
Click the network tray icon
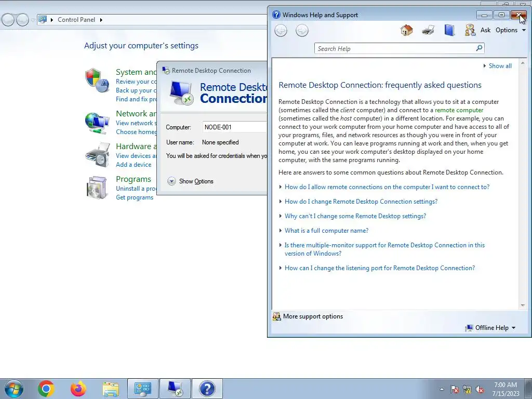tap(467, 389)
